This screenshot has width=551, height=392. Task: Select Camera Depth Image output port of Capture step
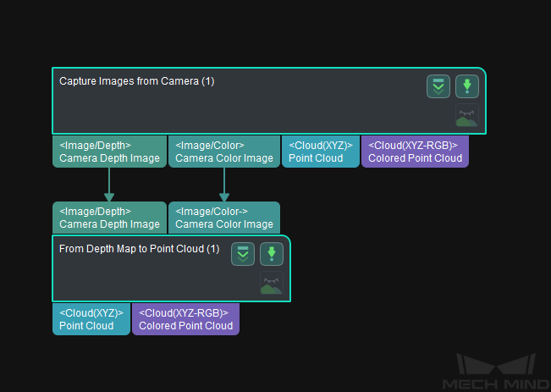pos(109,152)
